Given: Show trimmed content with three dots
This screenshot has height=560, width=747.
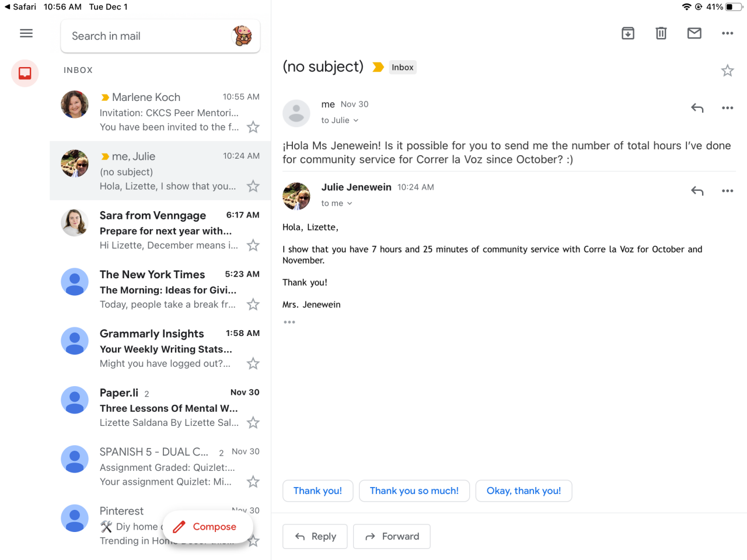Looking at the screenshot, I should click(x=289, y=322).
